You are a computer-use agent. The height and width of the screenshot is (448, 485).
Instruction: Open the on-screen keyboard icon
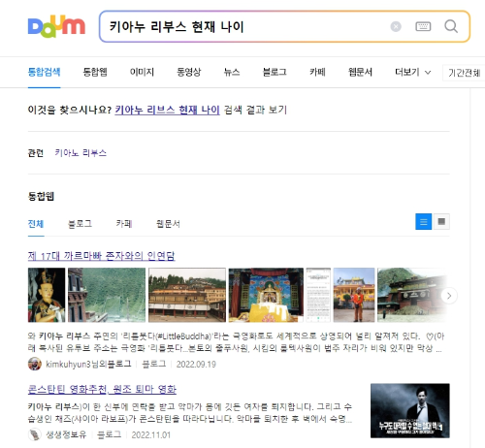pyautogui.click(x=423, y=26)
